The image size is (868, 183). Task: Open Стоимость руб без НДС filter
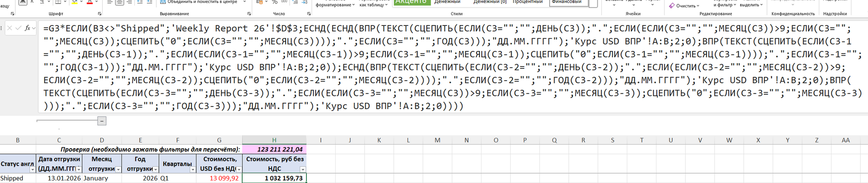[303, 169]
